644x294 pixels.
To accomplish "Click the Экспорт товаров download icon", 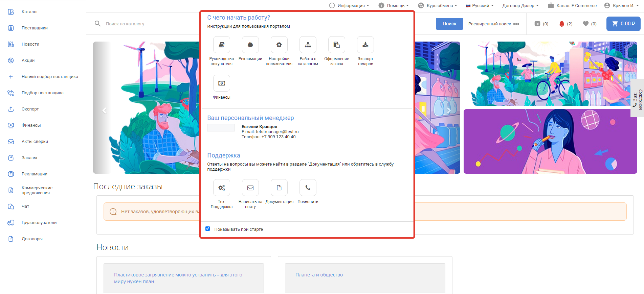I will pyautogui.click(x=365, y=45).
